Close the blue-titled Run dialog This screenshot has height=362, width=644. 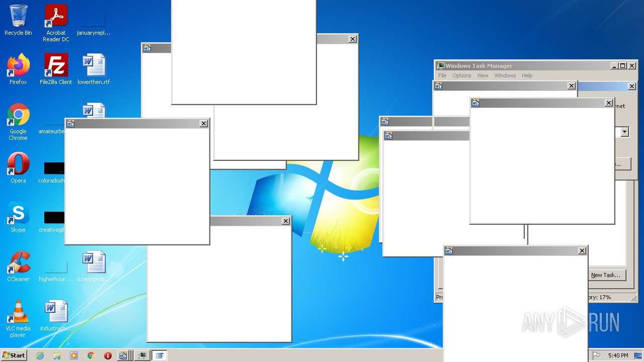click(632, 86)
